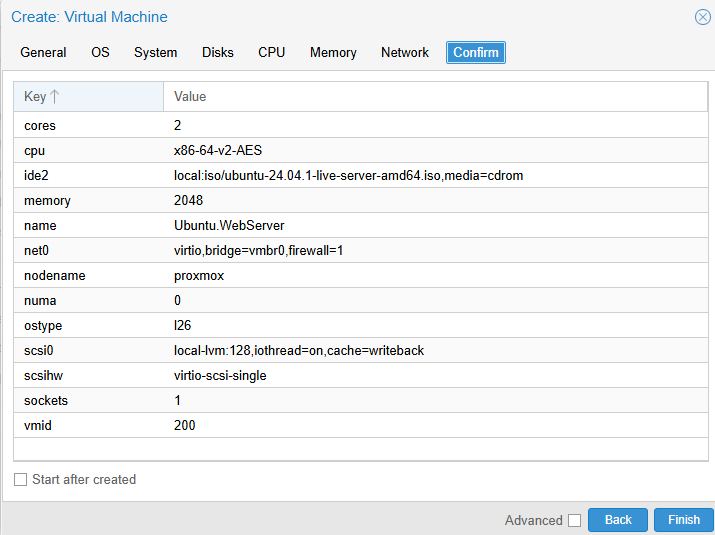
Task: Click the Back button
Action: pyautogui.click(x=618, y=520)
